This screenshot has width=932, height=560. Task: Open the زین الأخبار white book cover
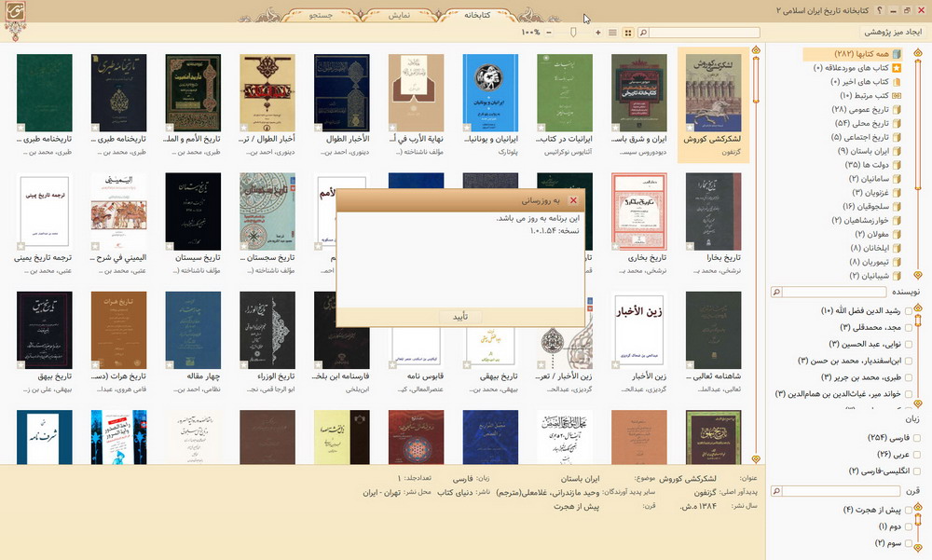[x=639, y=330]
